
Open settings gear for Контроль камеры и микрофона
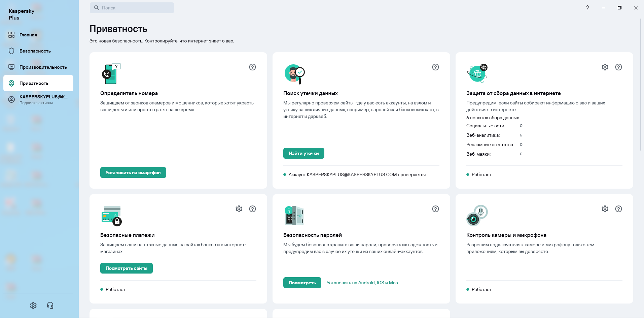coord(605,209)
